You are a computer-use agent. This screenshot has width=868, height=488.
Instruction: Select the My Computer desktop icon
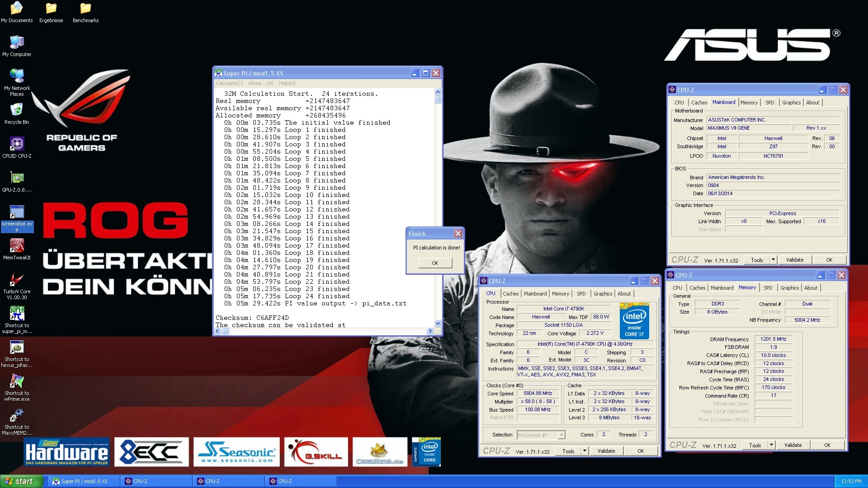click(17, 46)
